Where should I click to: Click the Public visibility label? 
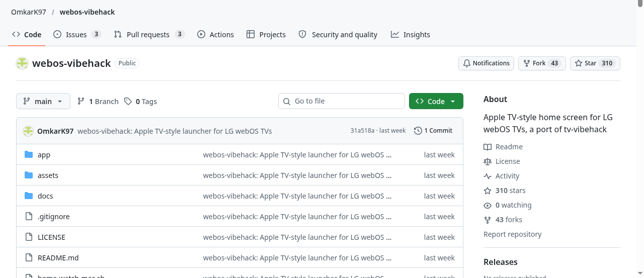[x=127, y=63]
